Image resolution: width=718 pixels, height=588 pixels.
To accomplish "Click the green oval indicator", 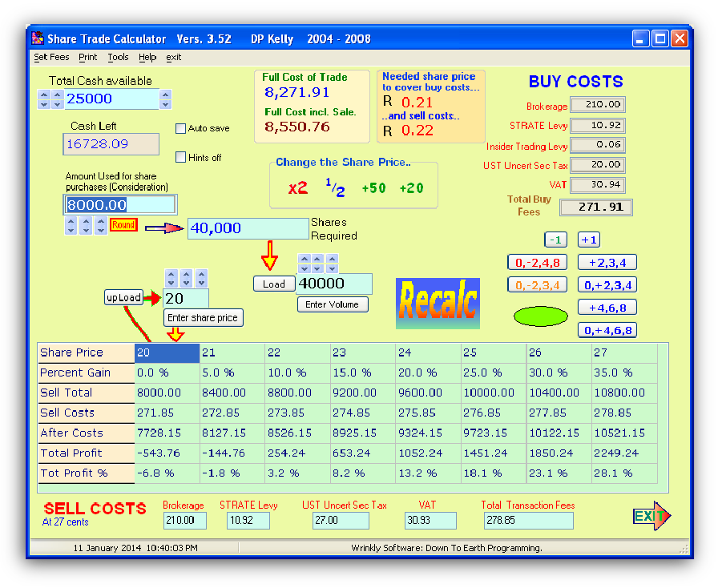I will tap(540, 316).
